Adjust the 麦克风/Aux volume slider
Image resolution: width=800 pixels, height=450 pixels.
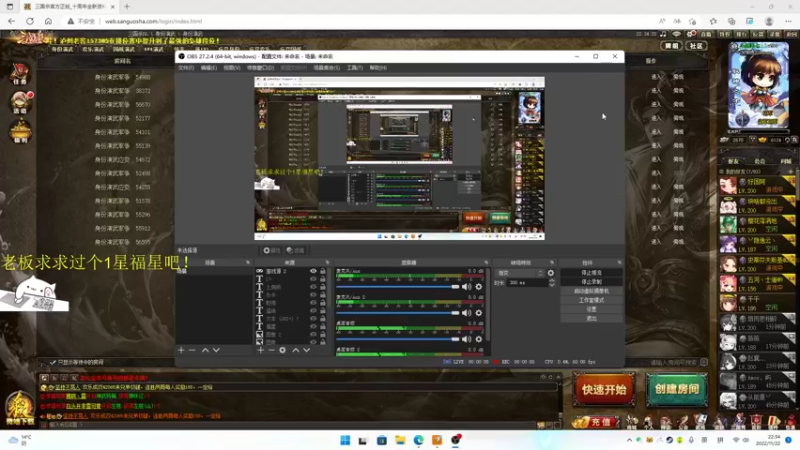click(397, 287)
